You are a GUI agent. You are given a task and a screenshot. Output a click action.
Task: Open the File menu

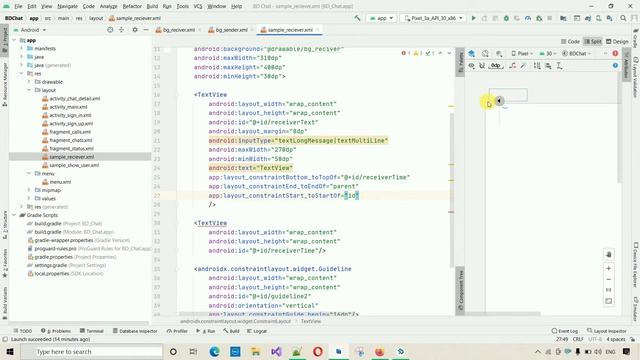pyautogui.click(x=18, y=6)
